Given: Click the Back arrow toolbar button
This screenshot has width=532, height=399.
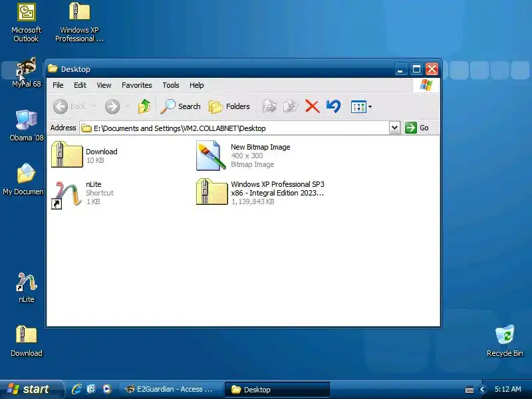Looking at the screenshot, I should coord(70,106).
